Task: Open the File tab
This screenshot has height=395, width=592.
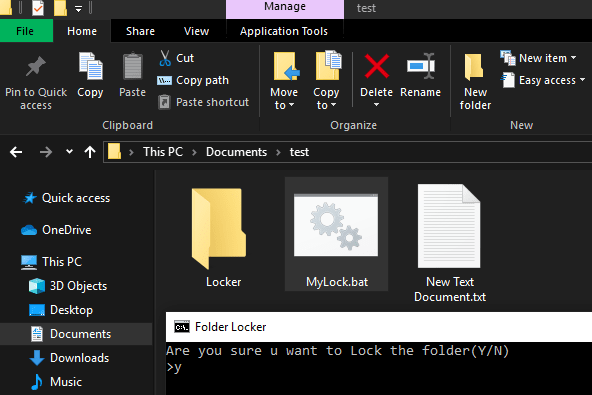Action: (25, 31)
